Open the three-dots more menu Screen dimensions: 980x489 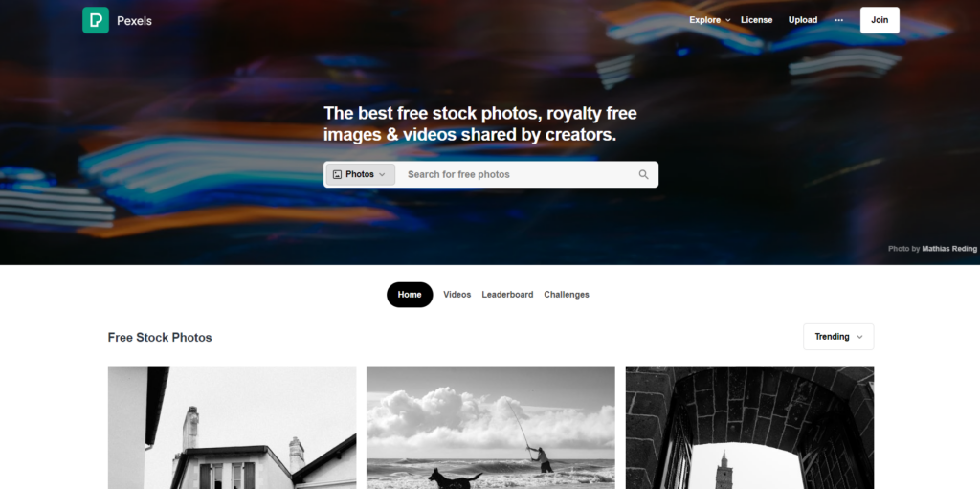click(838, 20)
